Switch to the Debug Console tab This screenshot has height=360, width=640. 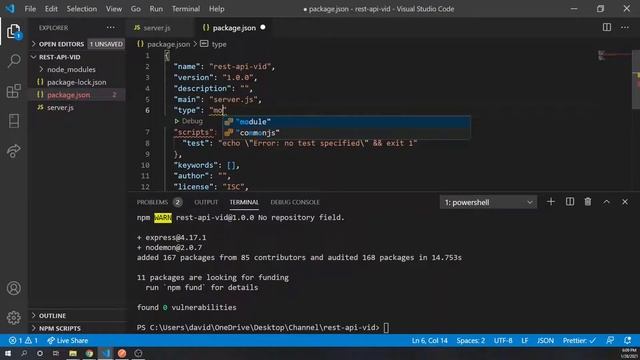(x=295, y=202)
